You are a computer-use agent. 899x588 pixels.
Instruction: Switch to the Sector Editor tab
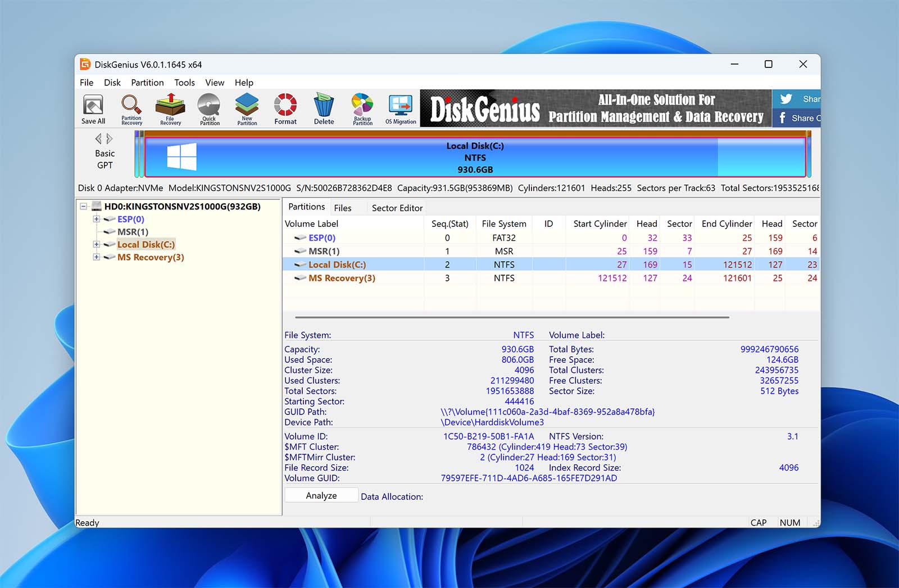pos(397,208)
